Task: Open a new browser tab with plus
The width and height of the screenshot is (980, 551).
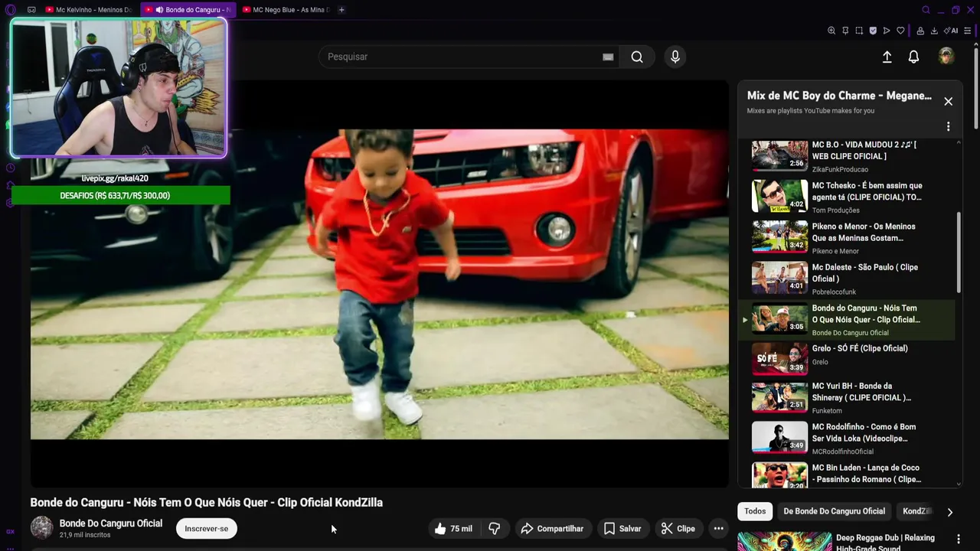Action: pos(341,10)
